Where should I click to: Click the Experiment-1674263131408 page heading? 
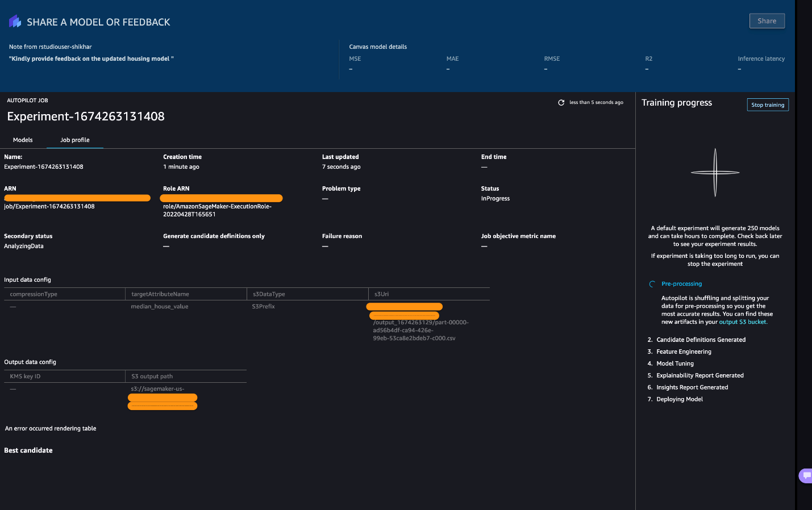86,116
